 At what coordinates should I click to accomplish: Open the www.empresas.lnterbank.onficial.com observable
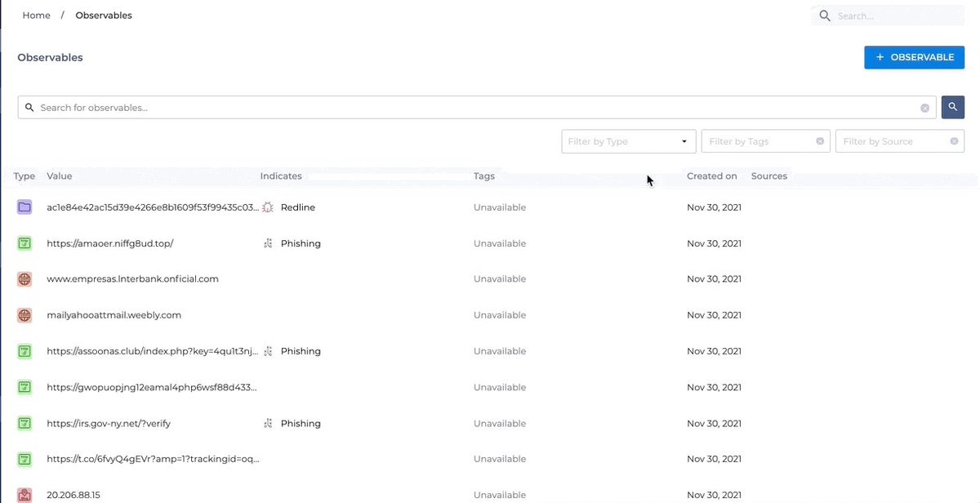coord(133,279)
